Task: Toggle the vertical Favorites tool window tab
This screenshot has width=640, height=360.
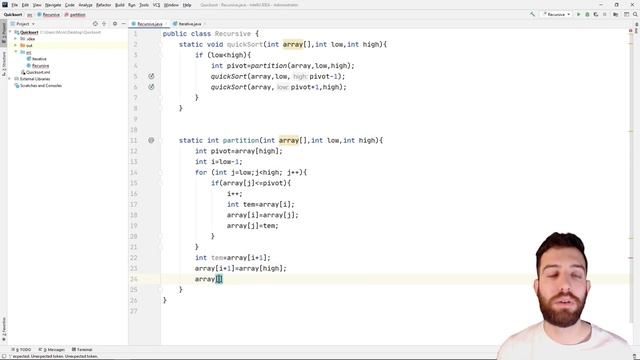Action: (4, 330)
